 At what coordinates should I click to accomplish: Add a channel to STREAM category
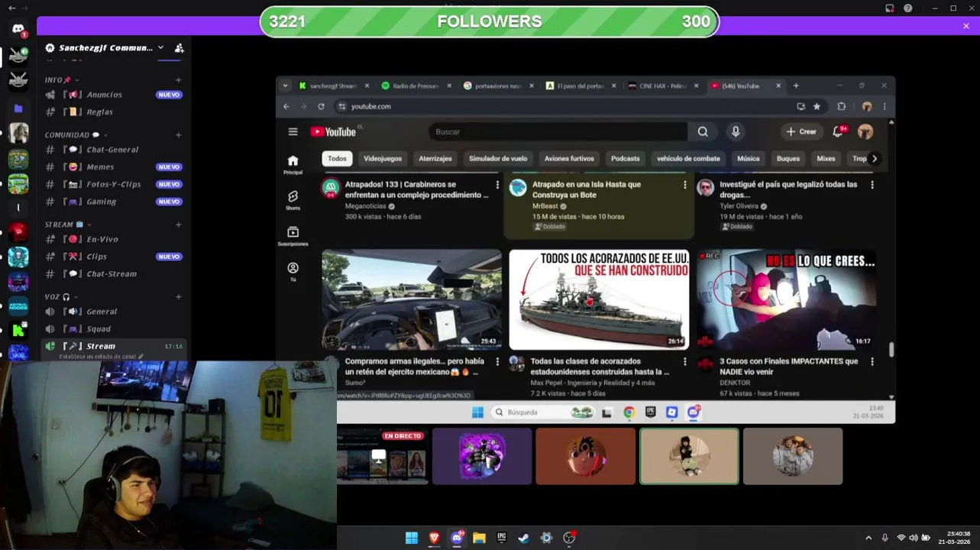click(x=179, y=225)
